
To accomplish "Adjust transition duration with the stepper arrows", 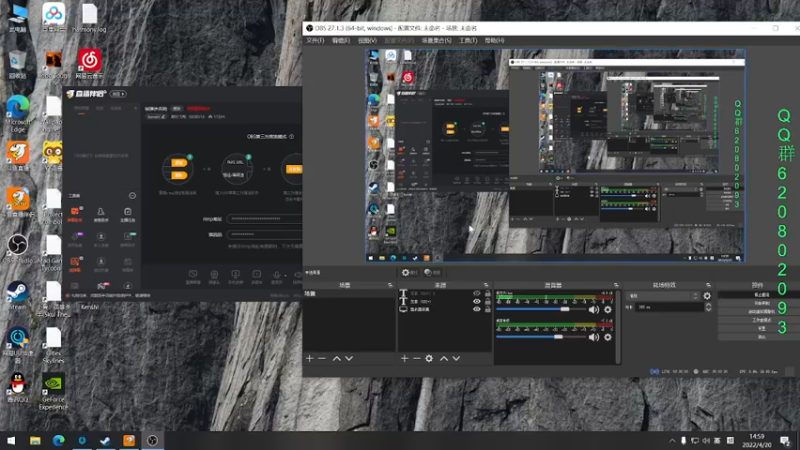I will (708, 307).
